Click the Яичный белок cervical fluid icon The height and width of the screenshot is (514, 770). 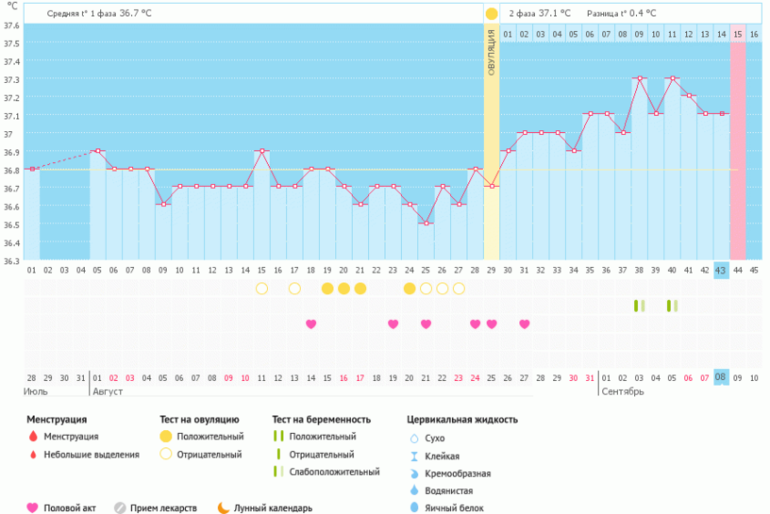[x=414, y=508]
